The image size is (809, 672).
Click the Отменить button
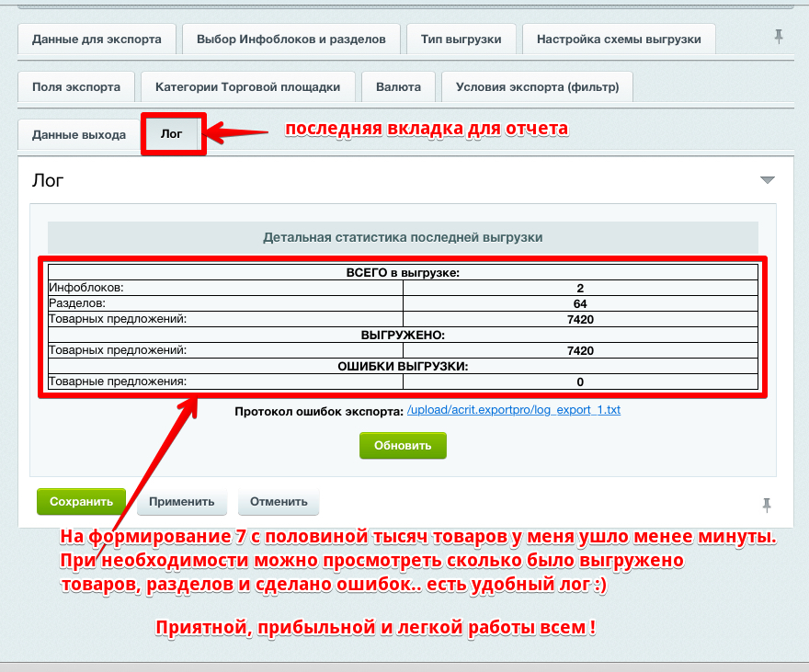(x=278, y=501)
